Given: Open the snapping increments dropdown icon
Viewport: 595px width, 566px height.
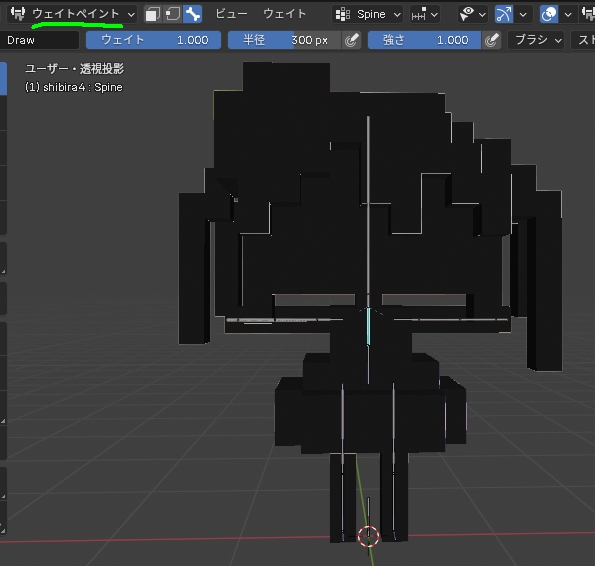Looking at the screenshot, I should pyautogui.click(x=425, y=14).
